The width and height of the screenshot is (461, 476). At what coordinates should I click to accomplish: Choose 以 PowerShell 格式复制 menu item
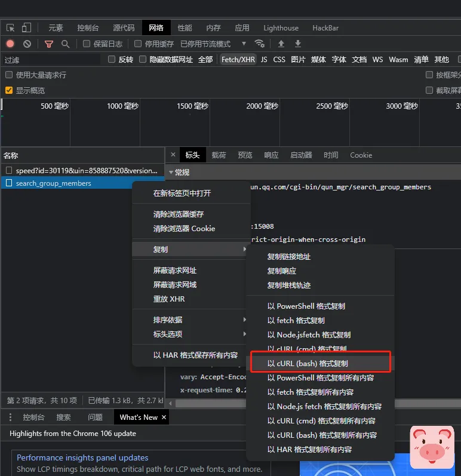click(321, 306)
